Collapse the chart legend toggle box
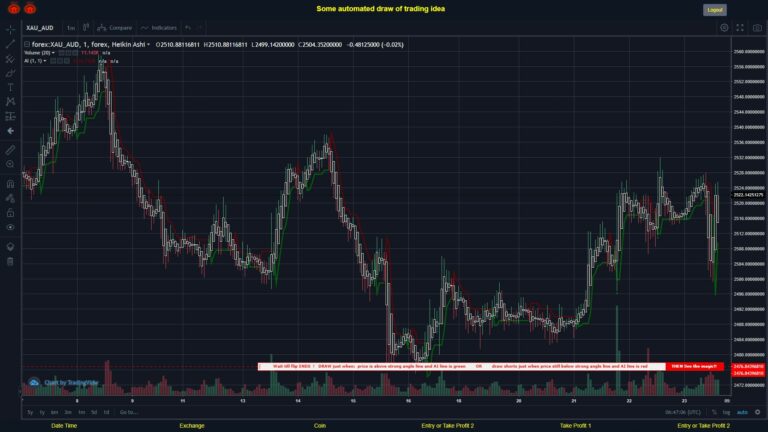Image resolution: width=768 pixels, height=432 pixels. click(27, 45)
